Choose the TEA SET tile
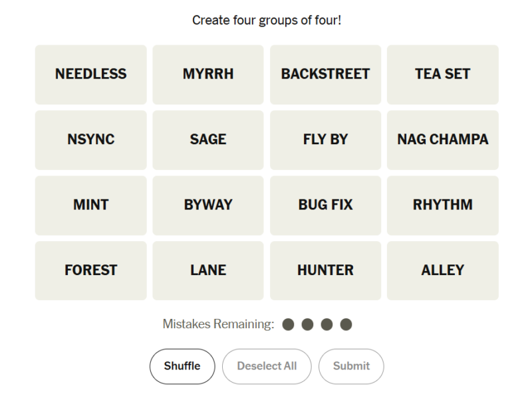Image resolution: width=532 pixels, height=396 pixels. (443, 74)
